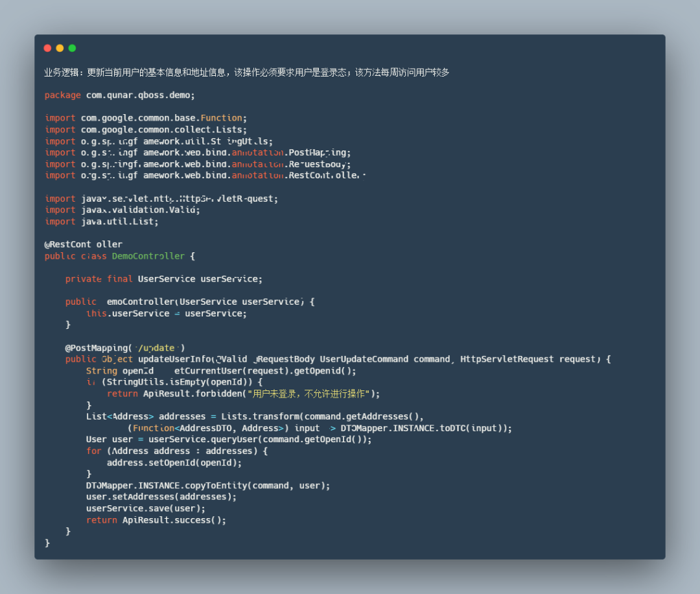Click the red close dot of the code window
This screenshot has height=594, width=700.
point(47,48)
